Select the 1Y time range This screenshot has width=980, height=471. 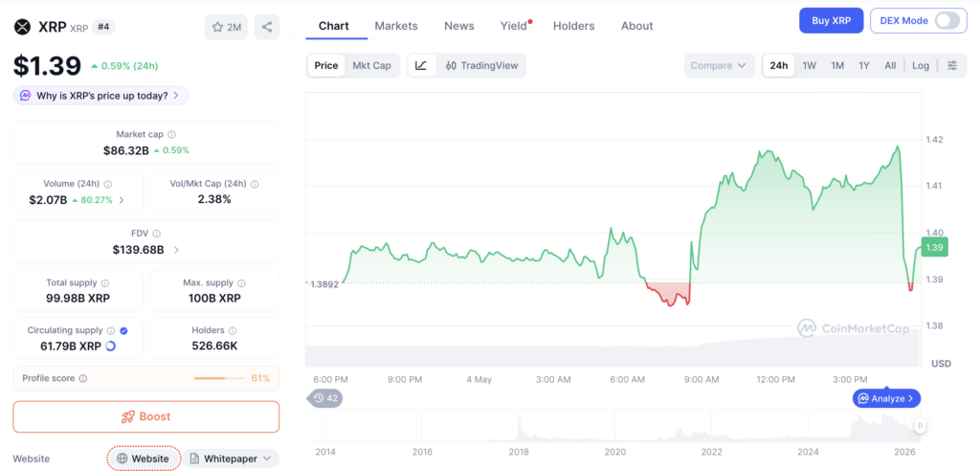[864, 65]
